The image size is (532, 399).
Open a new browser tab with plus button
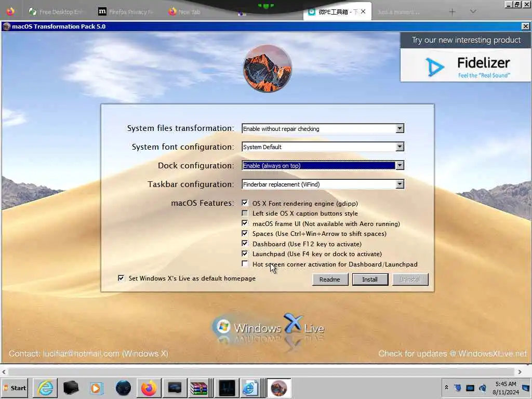click(x=452, y=12)
